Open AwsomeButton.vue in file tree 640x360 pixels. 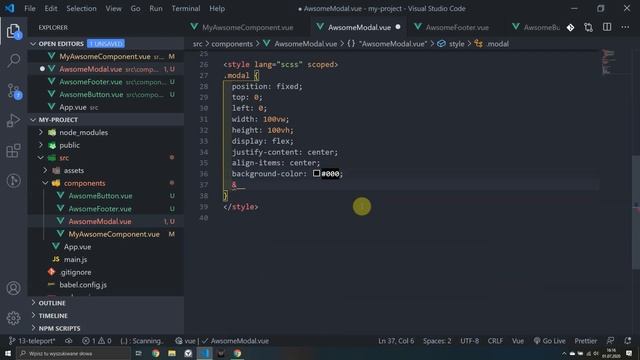tap(100, 196)
